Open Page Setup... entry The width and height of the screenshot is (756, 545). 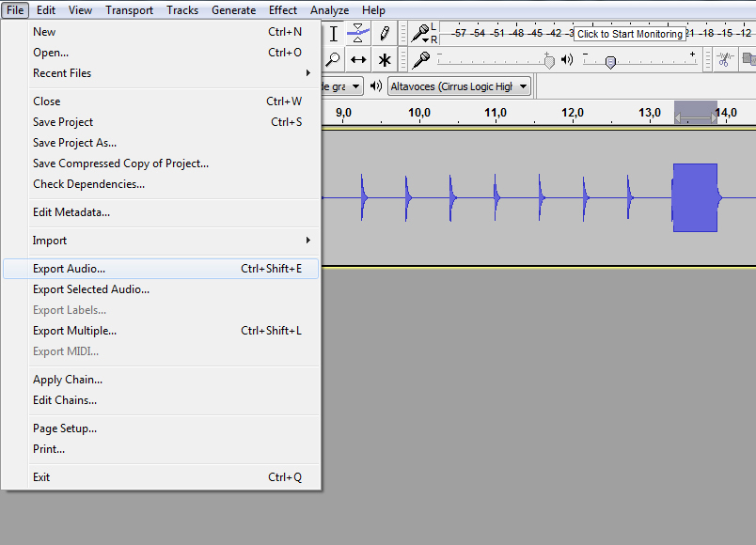pos(161,428)
